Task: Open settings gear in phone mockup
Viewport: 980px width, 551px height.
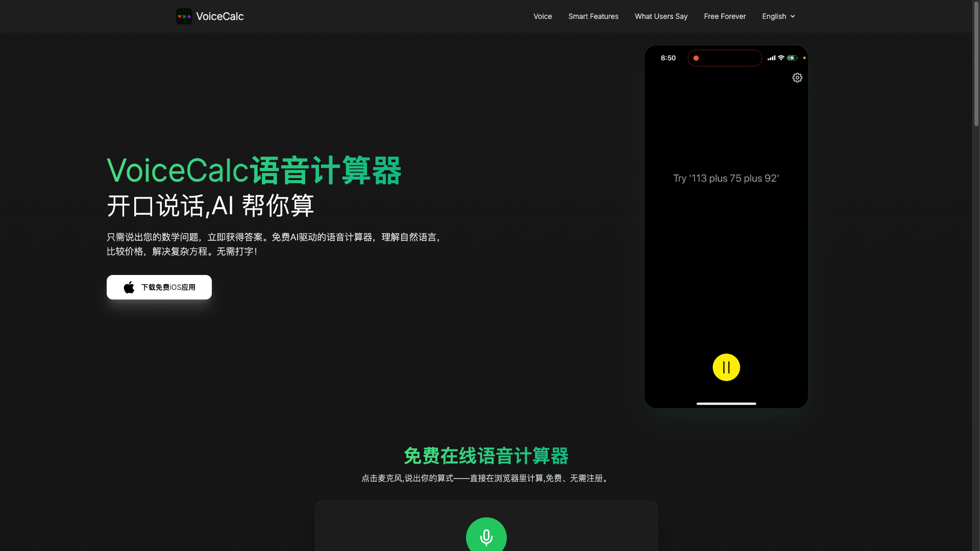Action: (797, 78)
